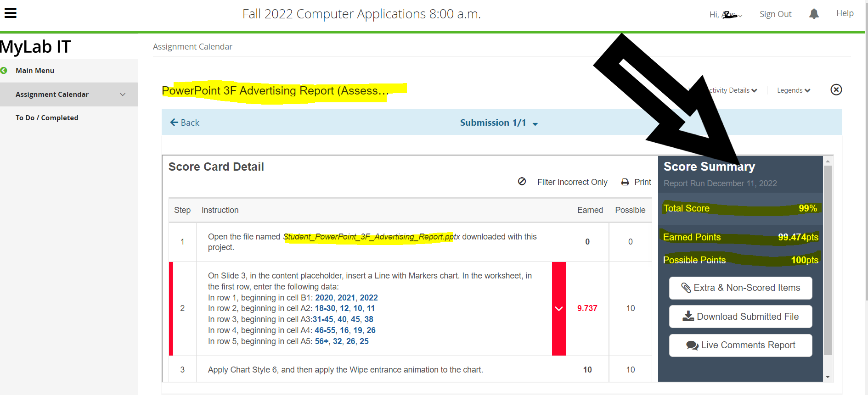
Task: Click Filter Incorrect Only
Action: [x=572, y=182]
